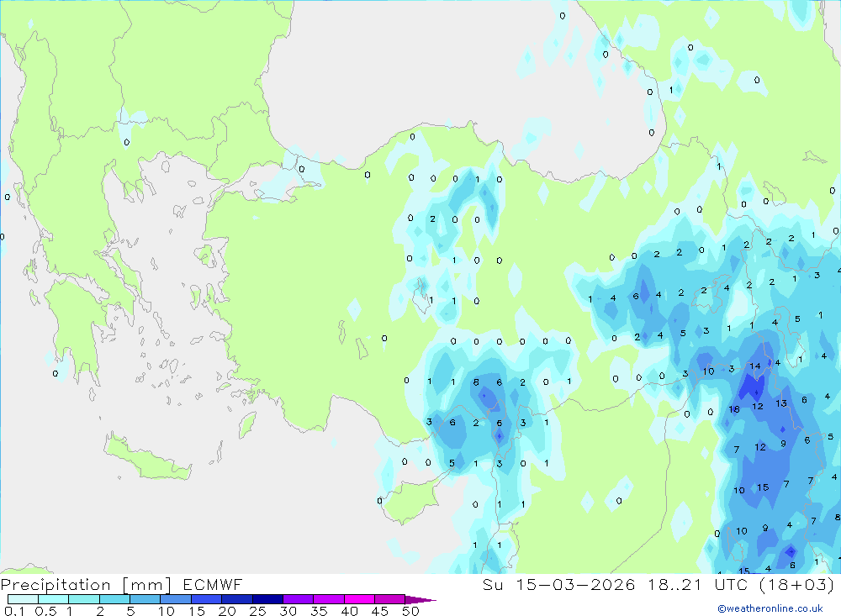Choose the 40–45 mm magenta legend swatch
This screenshot has width=841, height=616.
tap(359, 599)
